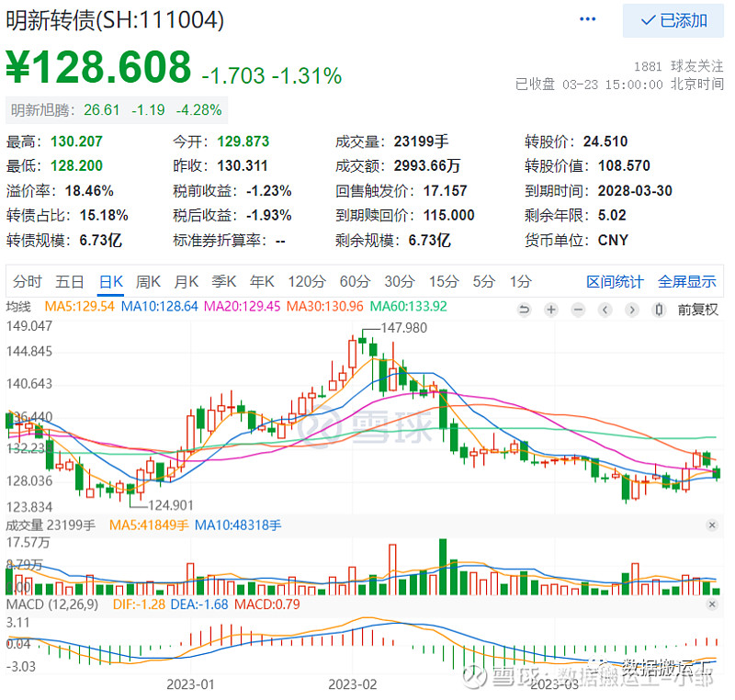Switch to the 五日 tab
Screen dimensions: 735x700
point(70,282)
